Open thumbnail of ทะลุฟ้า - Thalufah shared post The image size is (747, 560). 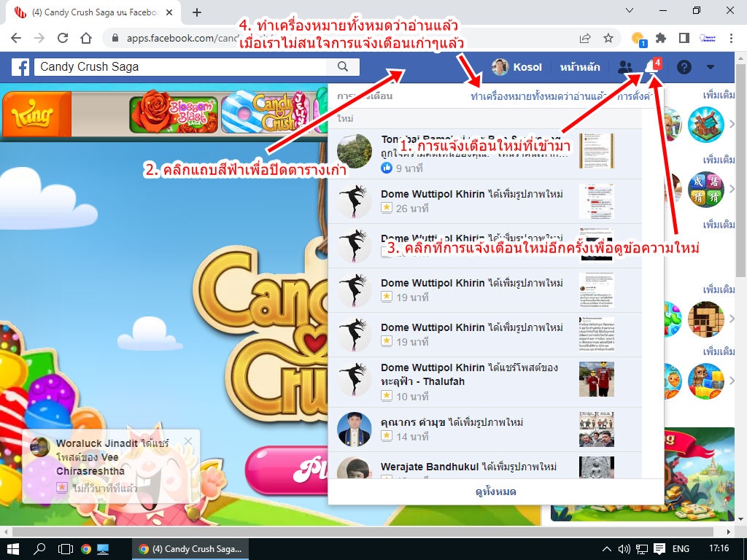[x=597, y=379]
